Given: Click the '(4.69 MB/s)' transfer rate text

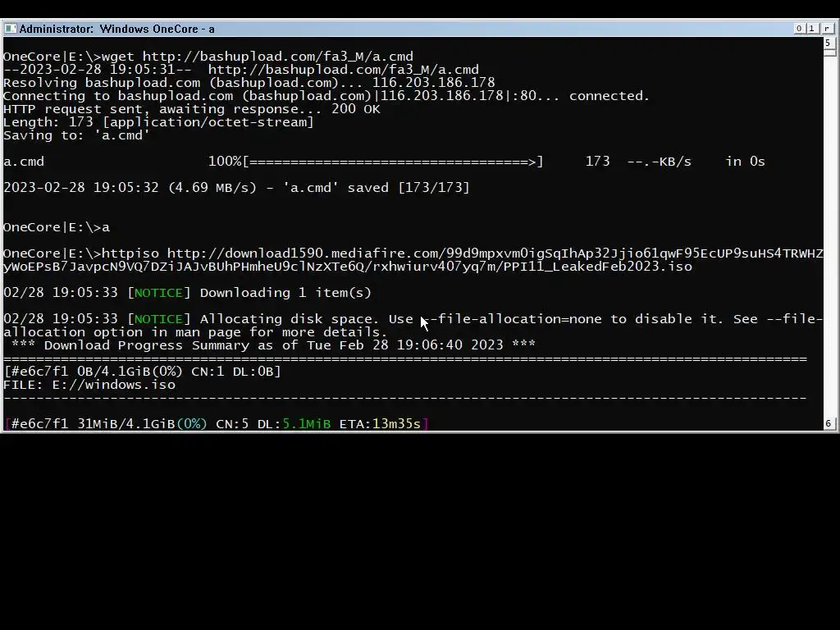Looking at the screenshot, I should [212, 188].
